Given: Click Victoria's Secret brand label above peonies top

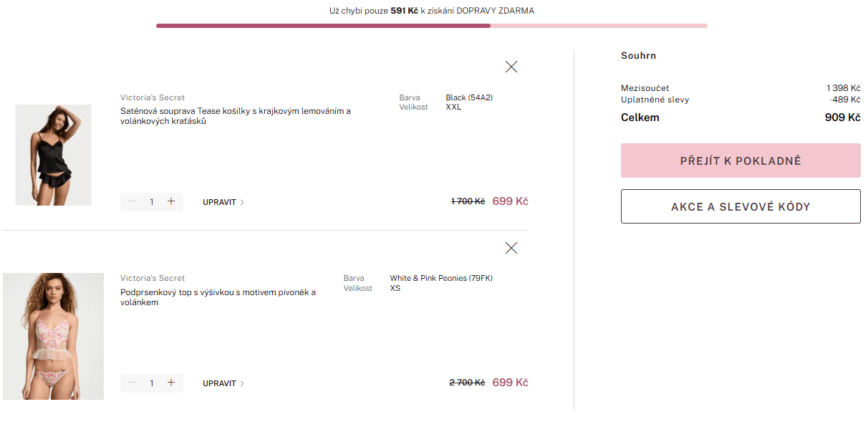Looking at the screenshot, I should pos(153,278).
